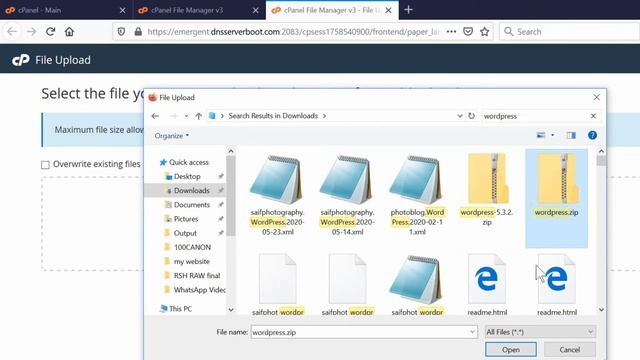The width and height of the screenshot is (640, 360).
Task: Select the wordpress-5.3.2.zip file
Action: (x=487, y=189)
